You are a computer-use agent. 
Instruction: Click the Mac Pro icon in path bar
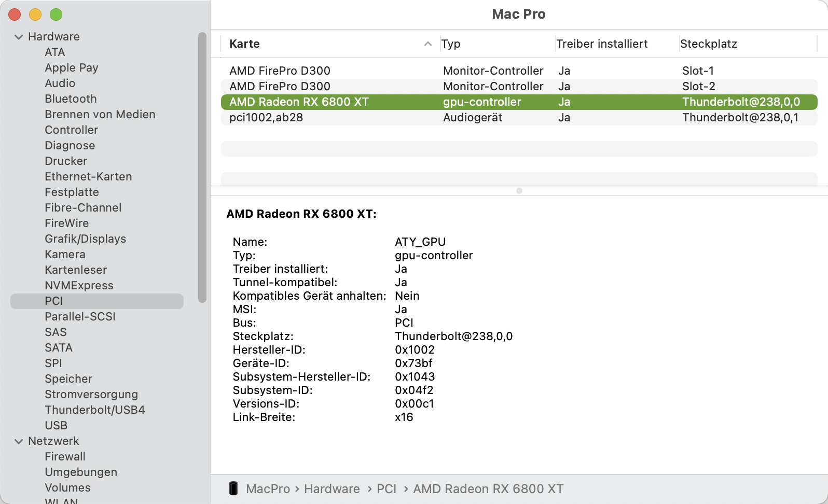(233, 488)
